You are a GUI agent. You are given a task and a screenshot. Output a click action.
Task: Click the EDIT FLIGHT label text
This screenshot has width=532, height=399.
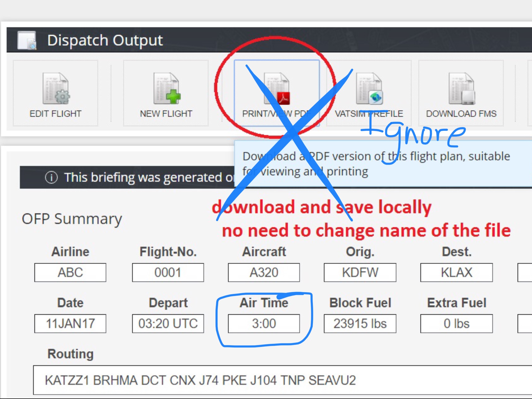56,114
